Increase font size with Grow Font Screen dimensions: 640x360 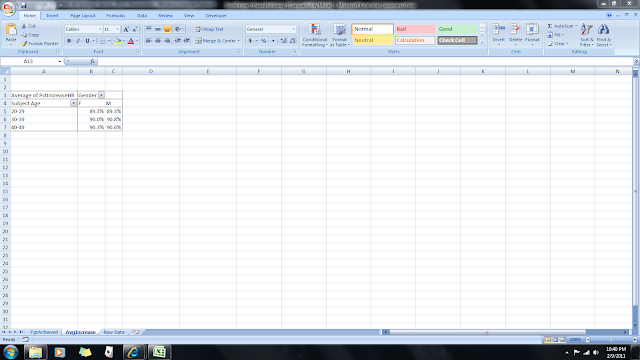[126, 29]
